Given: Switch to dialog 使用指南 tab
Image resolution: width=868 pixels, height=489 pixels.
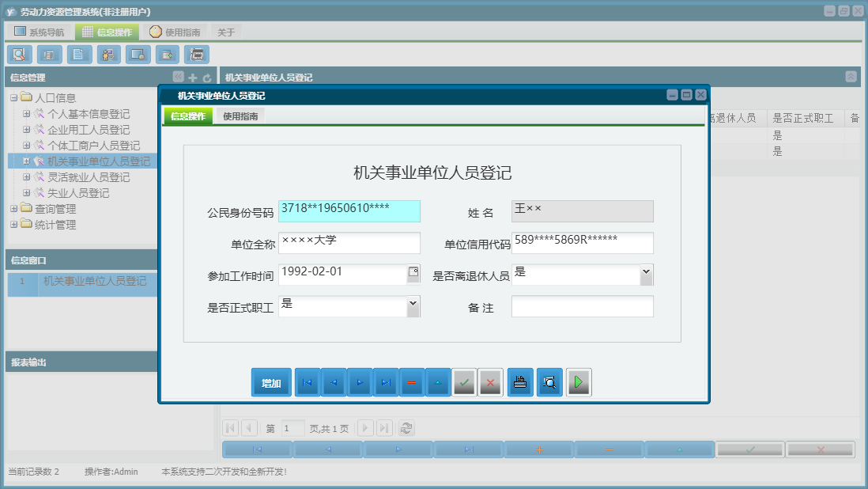Looking at the screenshot, I should point(240,116).
